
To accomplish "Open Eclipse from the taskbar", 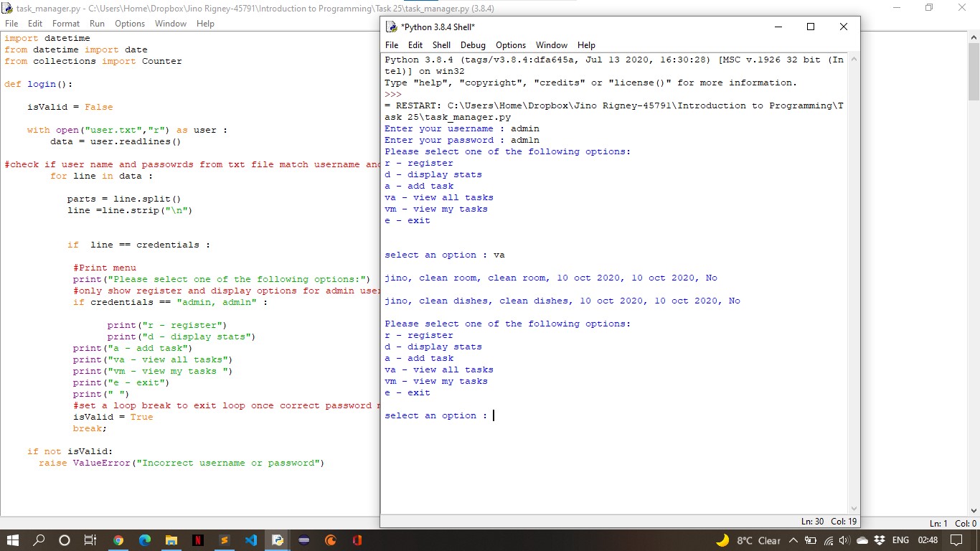I will coord(303,540).
